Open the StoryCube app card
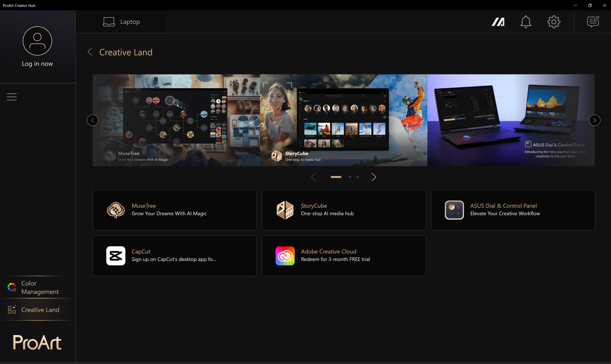The image size is (611, 364). (x=344, y=210)
